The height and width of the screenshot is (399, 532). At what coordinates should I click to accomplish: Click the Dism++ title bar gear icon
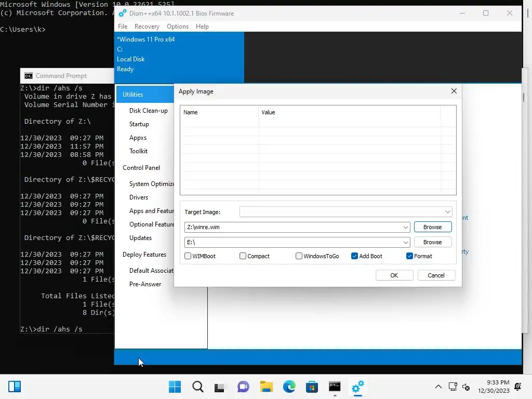122,13
